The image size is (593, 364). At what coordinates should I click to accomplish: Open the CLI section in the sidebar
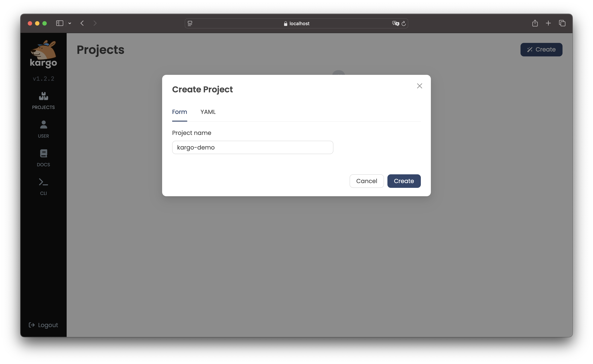[x=43, y=186]
